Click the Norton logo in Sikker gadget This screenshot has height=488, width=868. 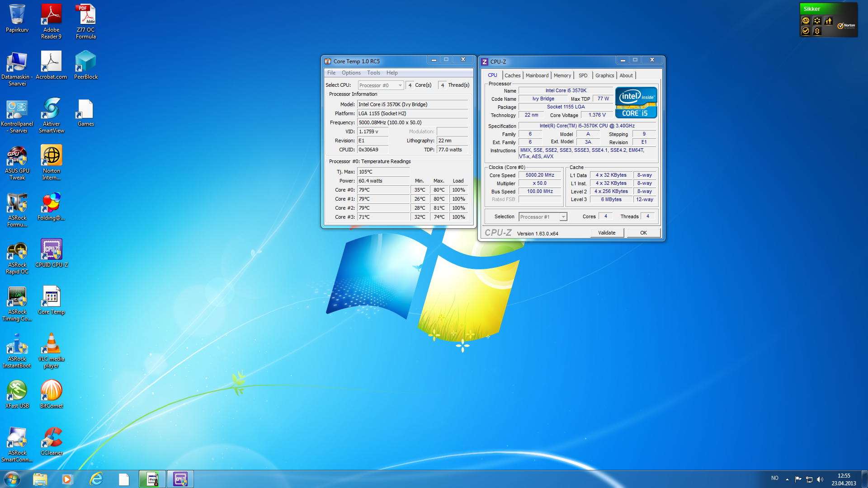(846, 26)
